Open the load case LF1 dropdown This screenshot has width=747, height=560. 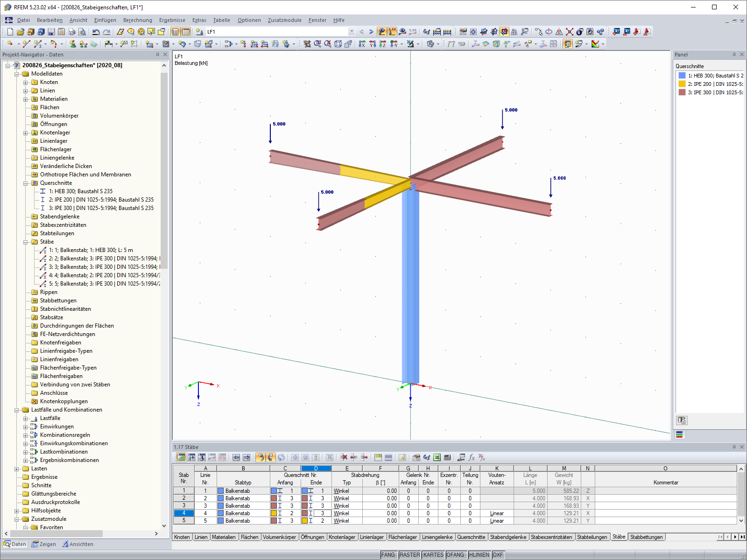pyautogui.click(x=352, y=32)
